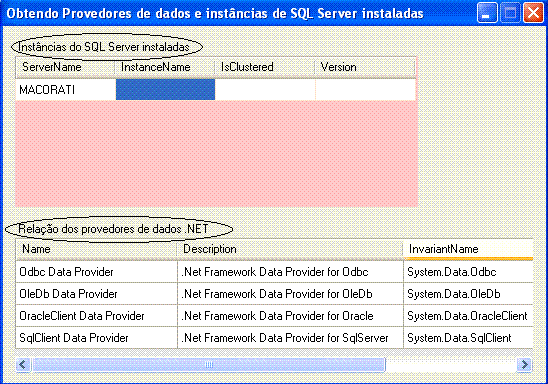
Task: Maximize the window
Action: [x=510, y=13]
